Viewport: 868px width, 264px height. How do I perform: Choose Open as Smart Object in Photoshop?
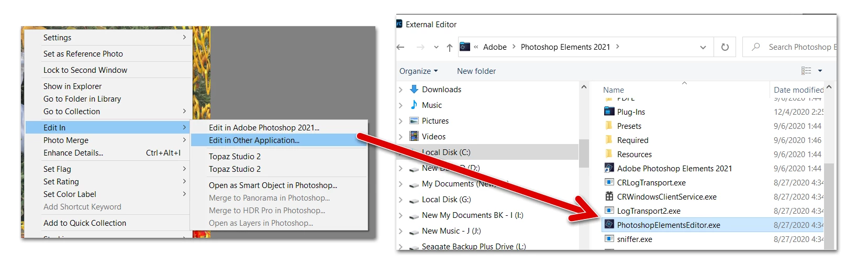click(x=280, y=185)
